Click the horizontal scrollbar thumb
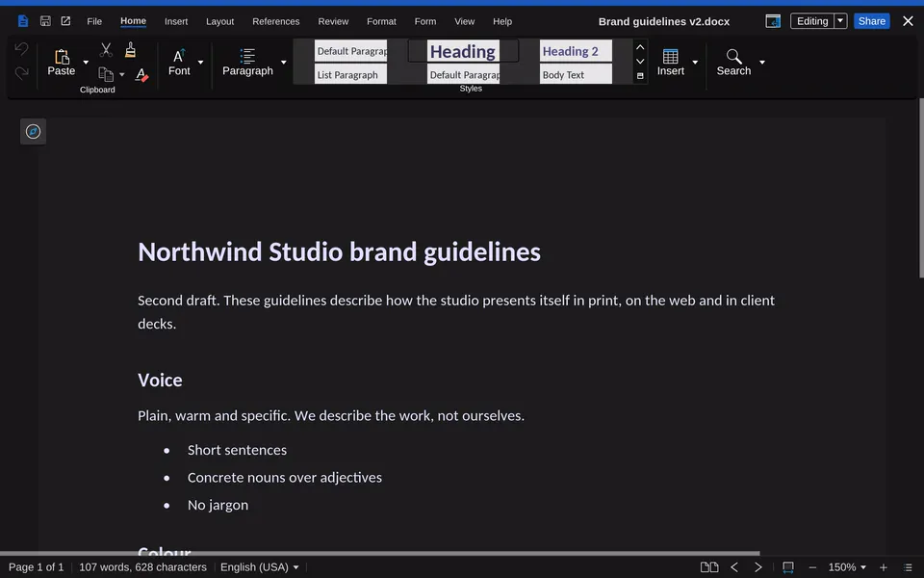The width and height of the screenshot is (924, 578). 379,553
